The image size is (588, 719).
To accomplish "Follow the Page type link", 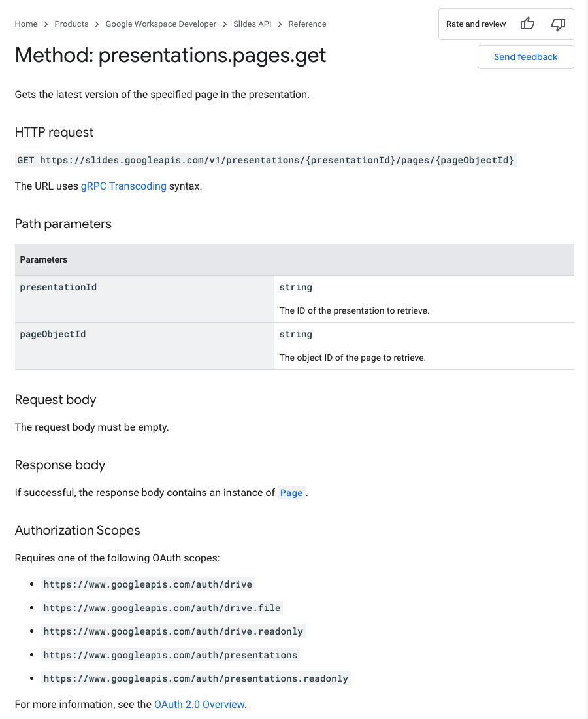I will click(x=291, y=493).
